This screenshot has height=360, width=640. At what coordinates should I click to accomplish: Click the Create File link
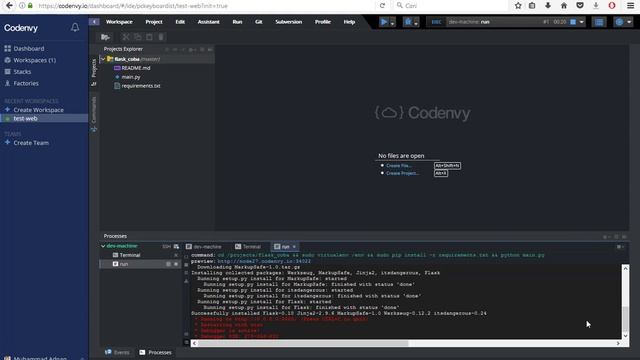point(398,166)
